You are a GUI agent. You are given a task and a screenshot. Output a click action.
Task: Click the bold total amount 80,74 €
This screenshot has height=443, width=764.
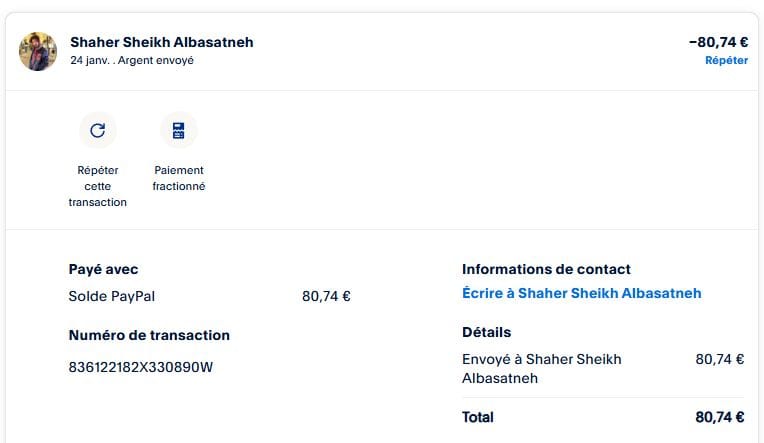(x=719, y=417)
